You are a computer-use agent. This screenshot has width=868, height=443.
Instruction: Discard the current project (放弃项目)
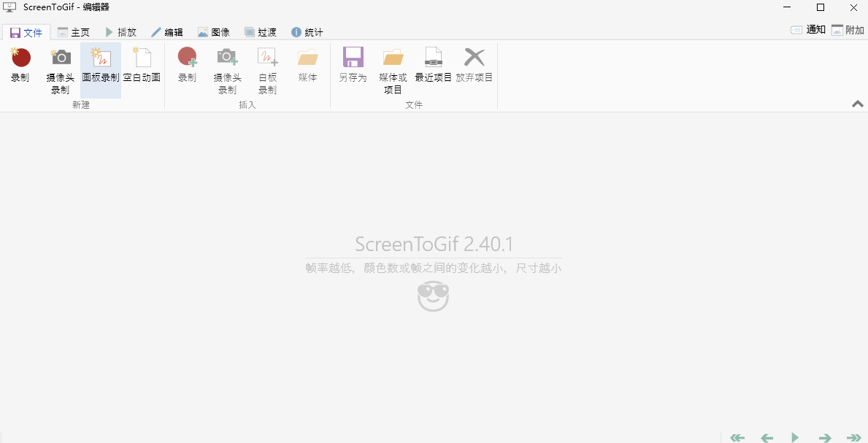(475, 69)
